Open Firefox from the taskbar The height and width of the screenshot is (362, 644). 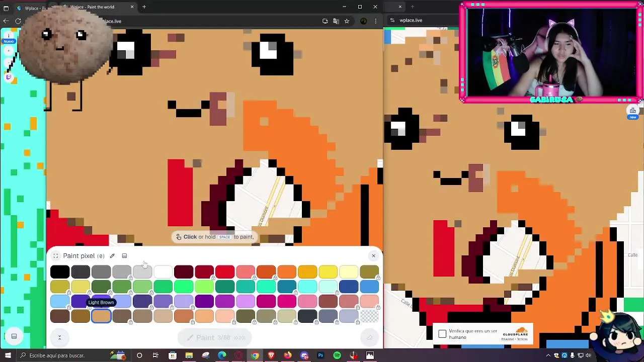pos(288,355)
